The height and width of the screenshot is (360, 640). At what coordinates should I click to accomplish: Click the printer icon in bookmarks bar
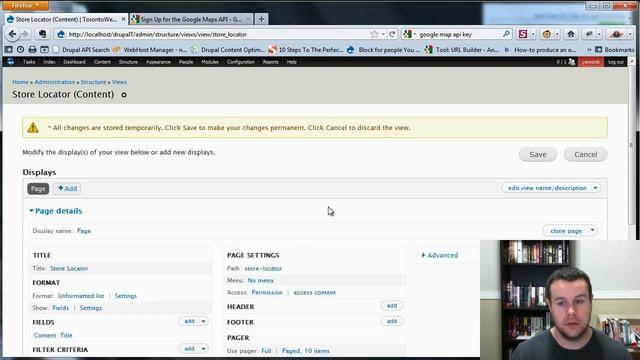pos(32,49)
